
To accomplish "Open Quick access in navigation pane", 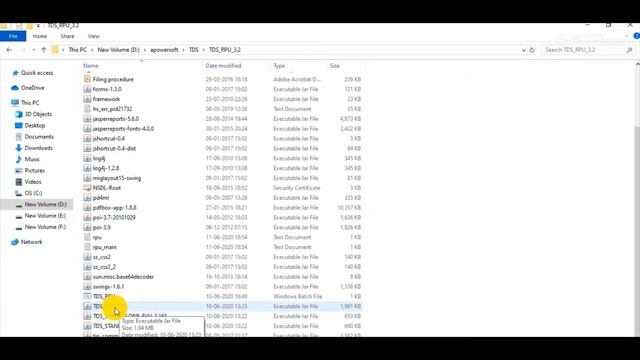I will pos(37,73).
